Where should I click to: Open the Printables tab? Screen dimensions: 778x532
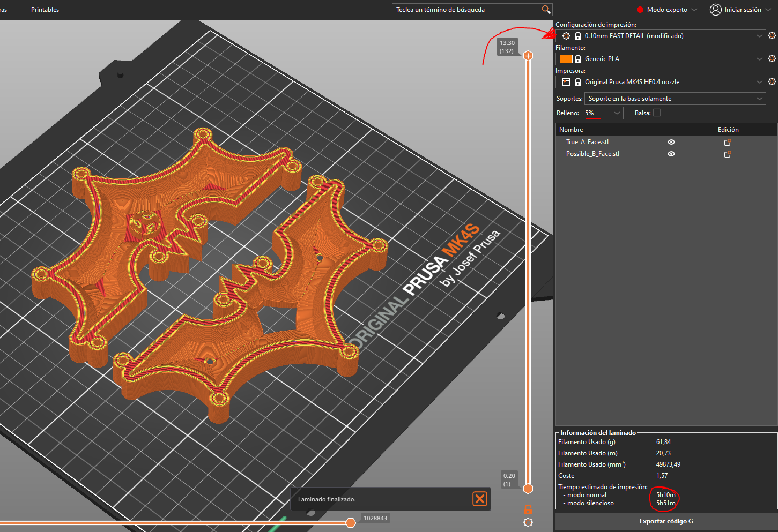tap(45, 10)
